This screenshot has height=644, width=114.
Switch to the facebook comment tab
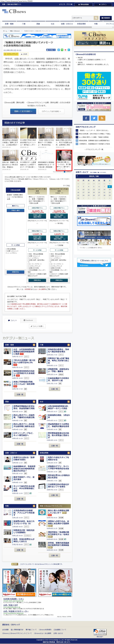[28, 320]
